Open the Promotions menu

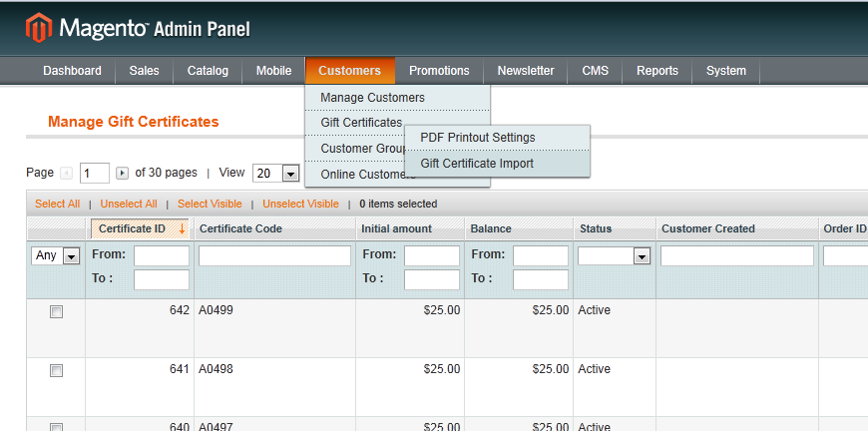[x=439, y=71]
